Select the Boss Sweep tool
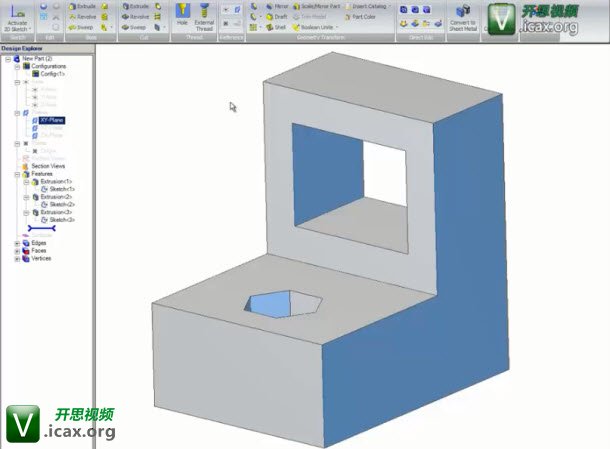 81,28
